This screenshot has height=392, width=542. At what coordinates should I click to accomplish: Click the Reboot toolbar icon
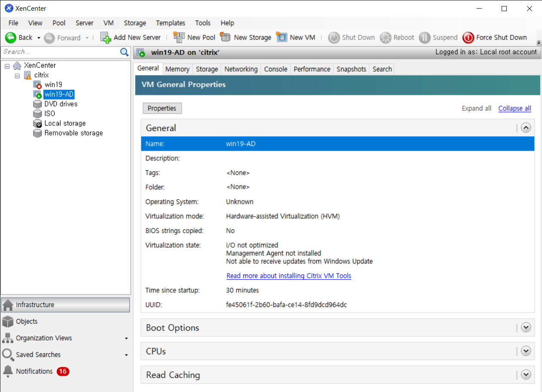click(x=386, y=38)
